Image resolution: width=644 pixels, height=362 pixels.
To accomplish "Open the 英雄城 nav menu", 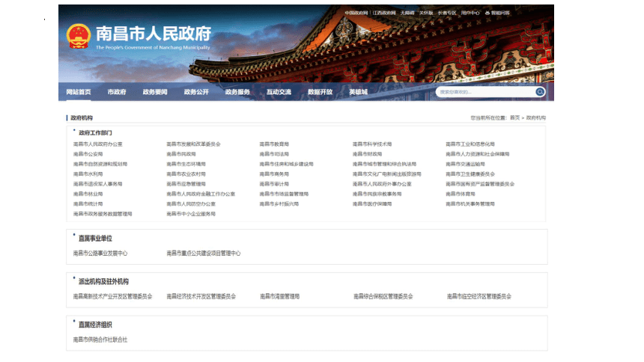I will coord(358,92).
